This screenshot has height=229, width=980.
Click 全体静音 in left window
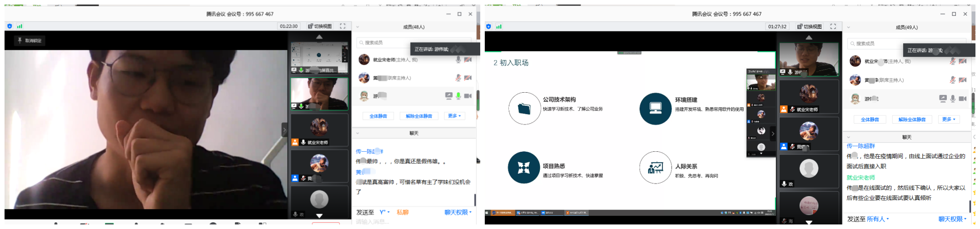[378, 116]
